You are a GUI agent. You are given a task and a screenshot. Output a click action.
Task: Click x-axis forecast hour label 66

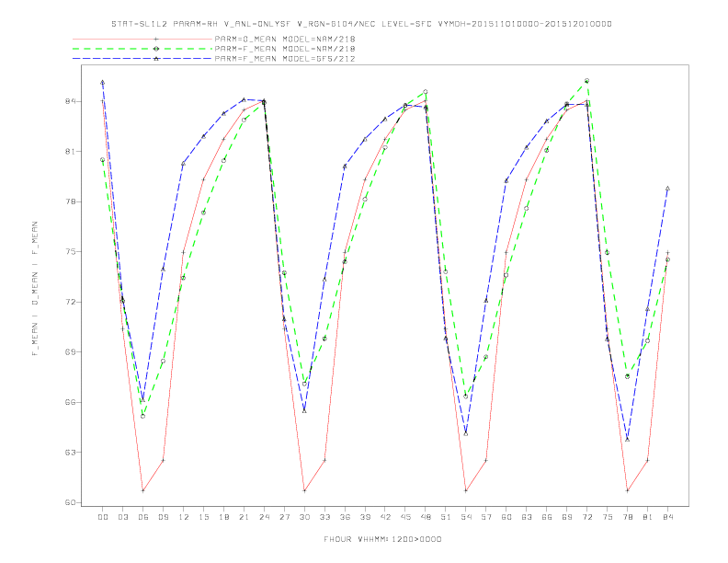(547, 517)
